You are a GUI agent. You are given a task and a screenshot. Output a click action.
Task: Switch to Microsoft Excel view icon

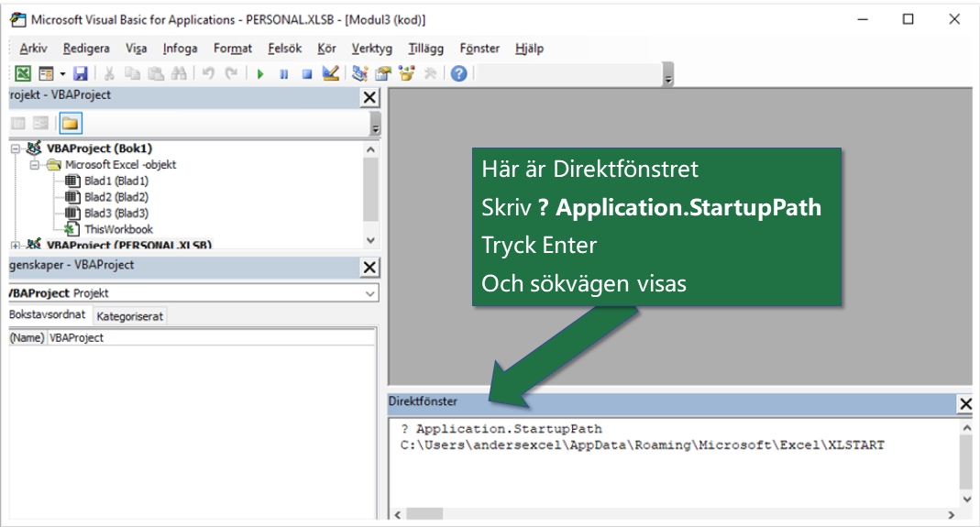pyautogui.click(x=23, y=73)
